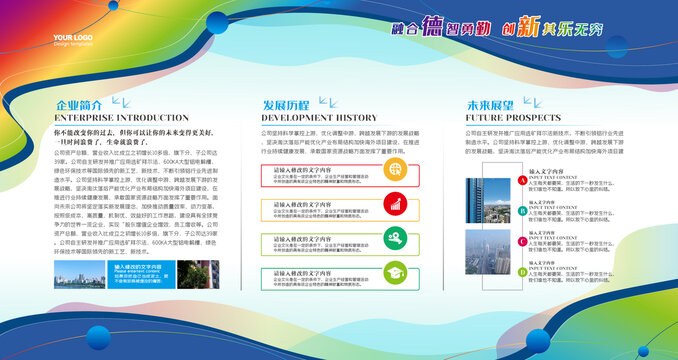
Task: Select the magenta letter C marker
Action: tap(522, 242)
